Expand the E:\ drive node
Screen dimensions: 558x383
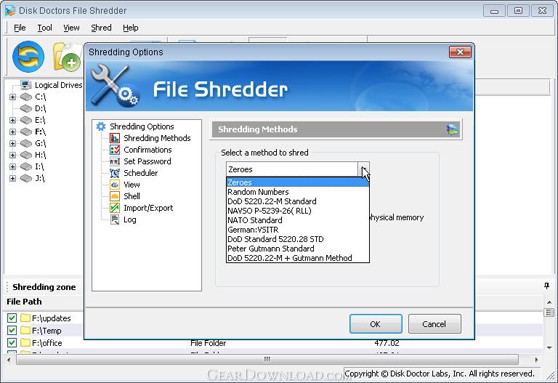click(x=12, y=120)
